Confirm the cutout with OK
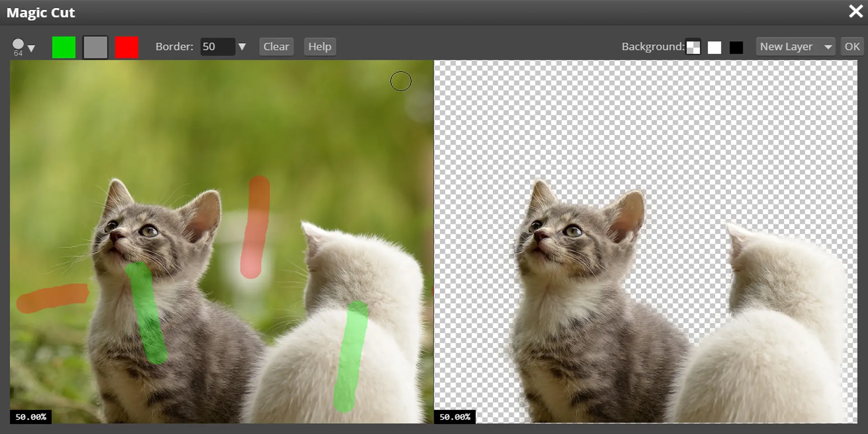The image size is (868, 434). tap(852, 47)
